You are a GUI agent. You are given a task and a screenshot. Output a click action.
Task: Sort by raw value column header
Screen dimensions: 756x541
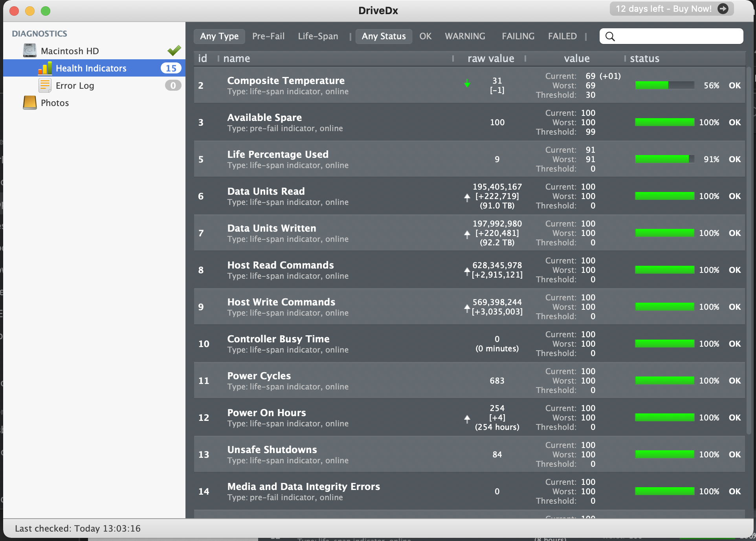[491, 58]
